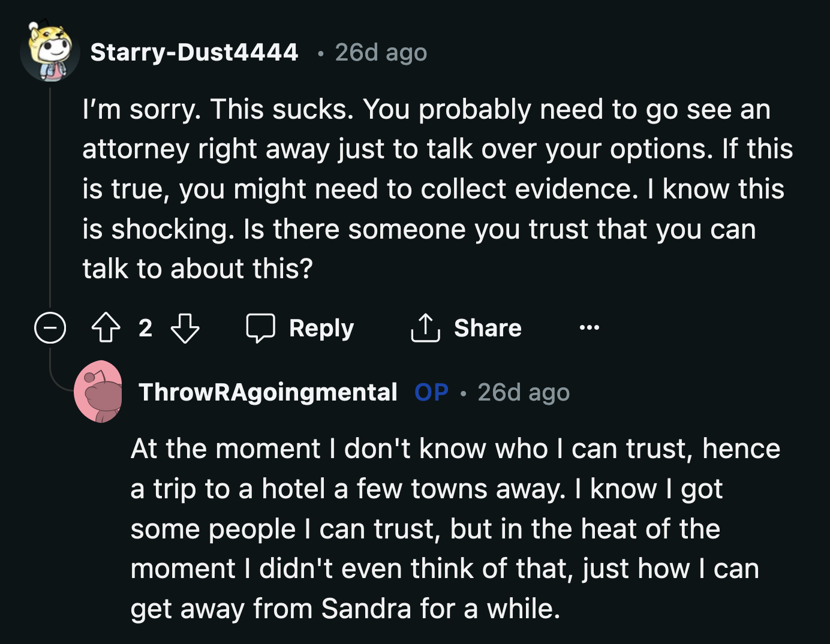Click the vote score number 2

145,328
